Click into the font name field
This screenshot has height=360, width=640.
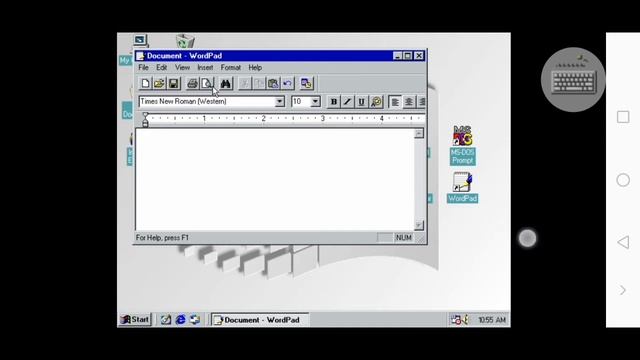(207, 101)
